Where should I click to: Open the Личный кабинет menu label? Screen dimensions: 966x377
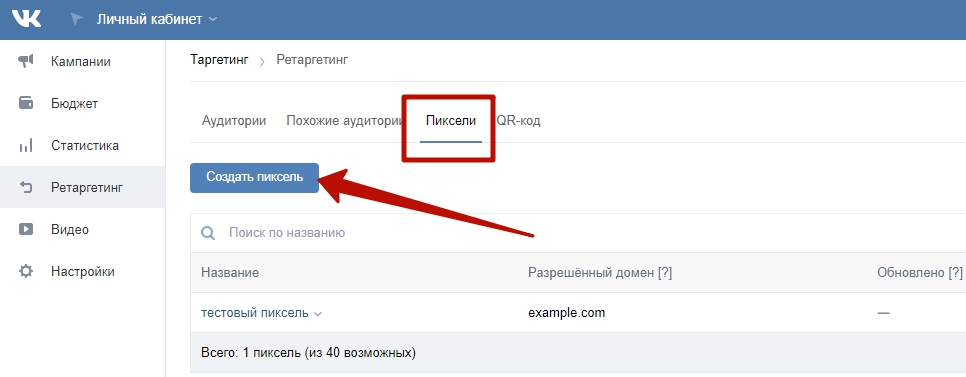pyautogui.click(x=149, y=19)
